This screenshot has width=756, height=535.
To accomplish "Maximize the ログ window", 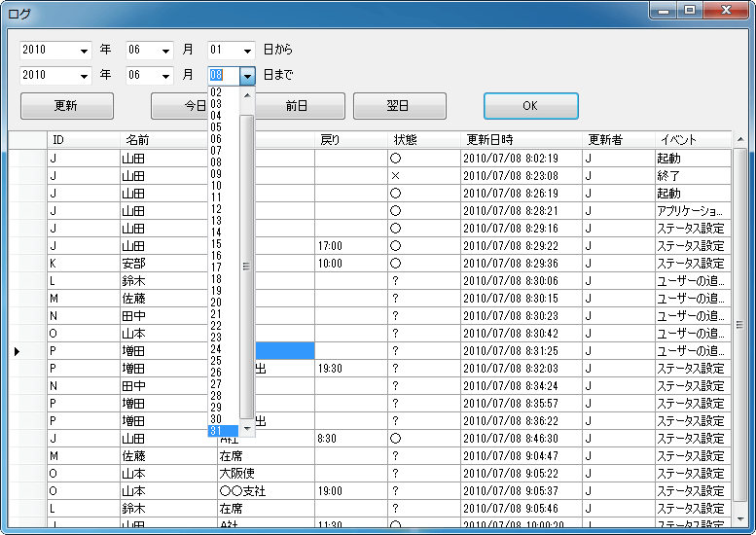I will pyautogui.click(x=690, y=10).
